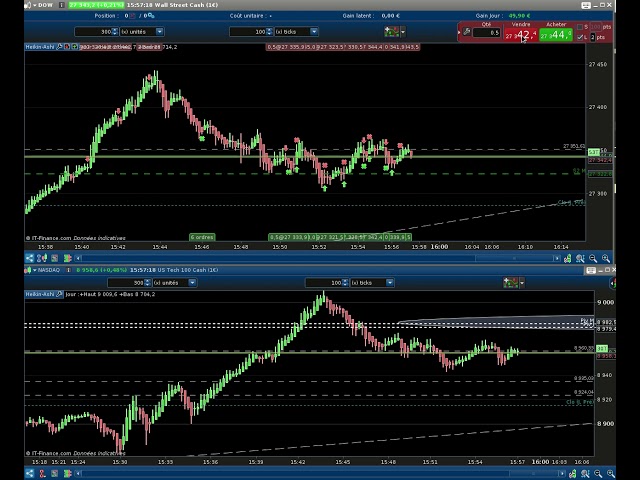Expand the NASDAQ units type dropdown
Viewport: 640px width, 480px height.
point(192,282)
